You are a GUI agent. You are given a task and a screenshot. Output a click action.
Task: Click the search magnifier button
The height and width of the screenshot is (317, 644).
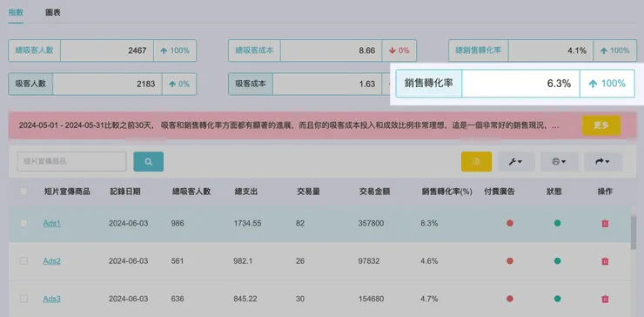pos(148,162)
